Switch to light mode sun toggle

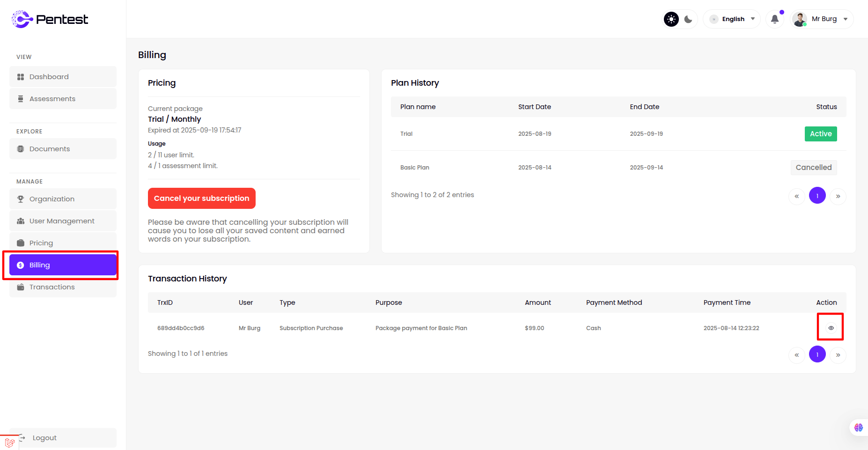(x=671, y=19)
